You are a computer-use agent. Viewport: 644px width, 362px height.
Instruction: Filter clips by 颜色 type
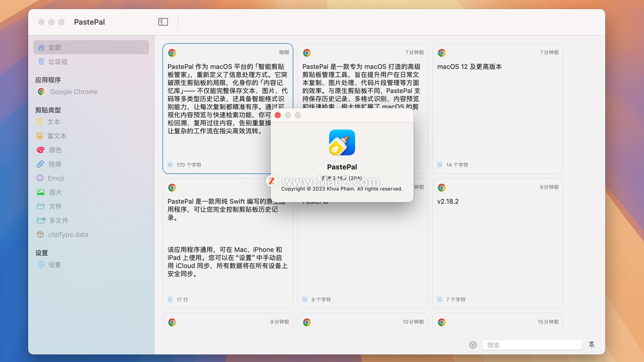pos(91,150)
